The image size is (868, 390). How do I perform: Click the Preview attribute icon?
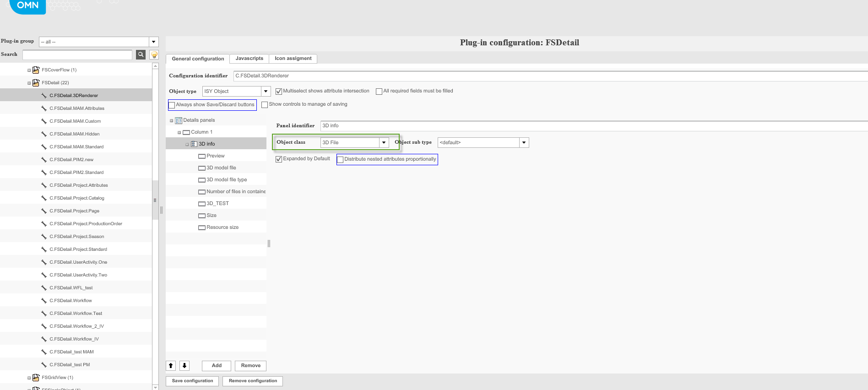click(202, 156)
